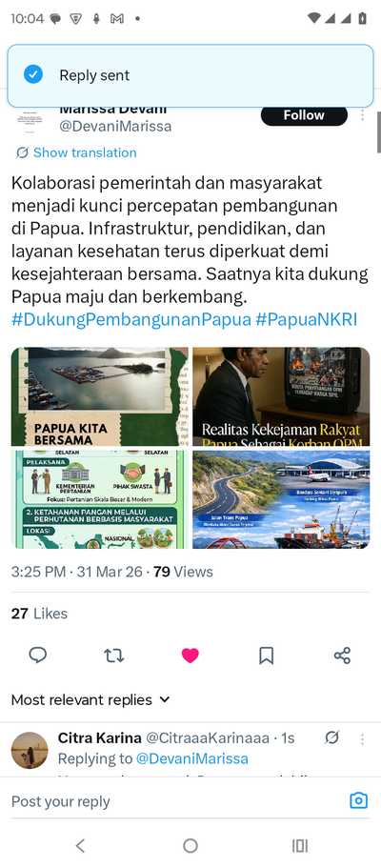Open #PapuaNKRI hashtag
Image resolution: width=381 pixels, height=868 pixels.
click(307, 320)
